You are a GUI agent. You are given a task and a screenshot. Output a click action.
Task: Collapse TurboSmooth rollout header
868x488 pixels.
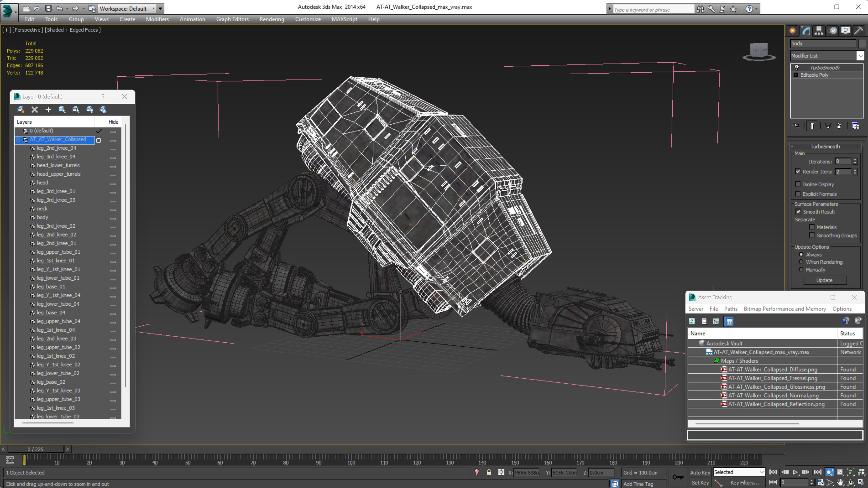(x=825, y=147)
